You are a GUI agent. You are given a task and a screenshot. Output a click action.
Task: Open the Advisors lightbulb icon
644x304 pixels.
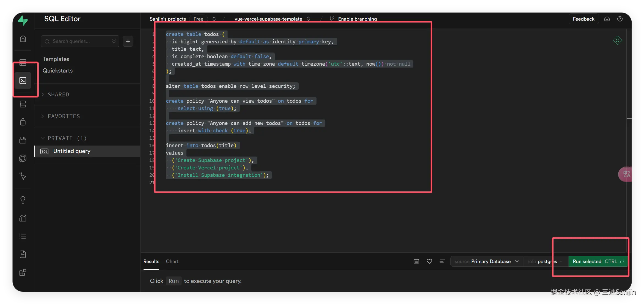(x=23, y=200)
